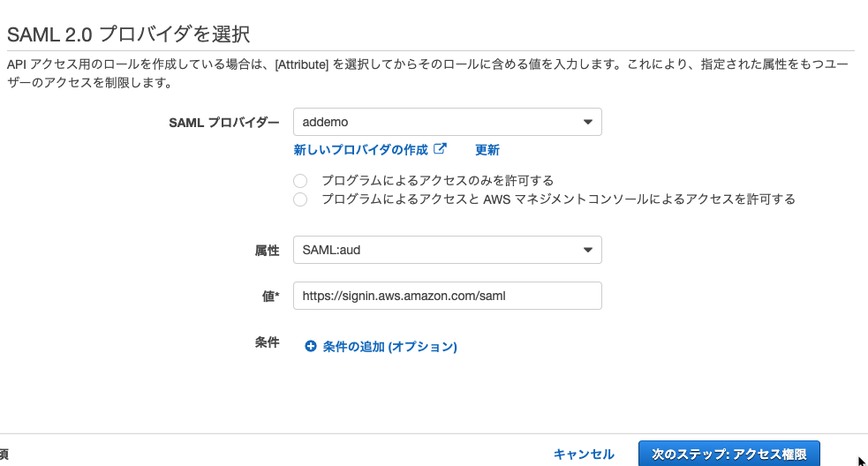Image resolution: width=868 pixels, height=466 pixels.
Task: Click the 属性 field label
Action: [267, 251]
